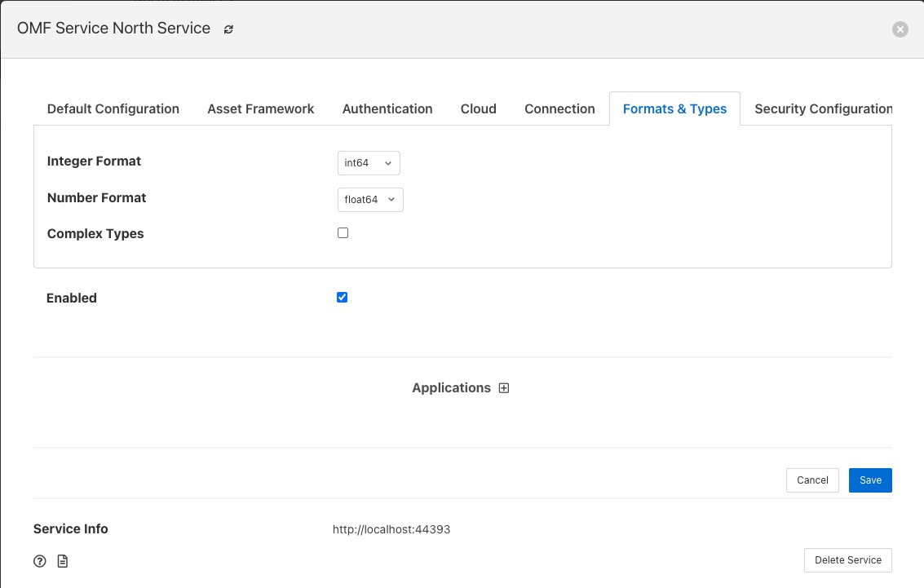This screenshot has width=924, height=588.
Task: Open the Number Format float64 dropdown
Action: 370,199
